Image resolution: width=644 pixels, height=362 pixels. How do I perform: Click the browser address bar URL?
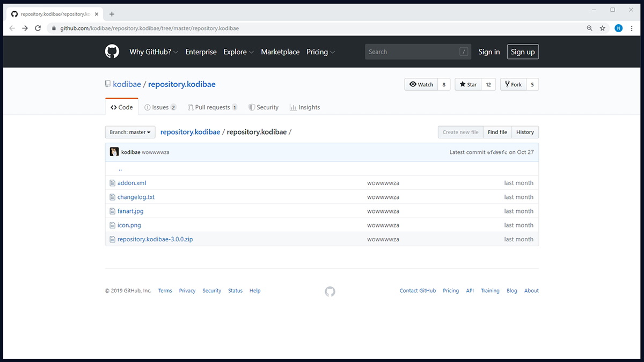[149, 28]
